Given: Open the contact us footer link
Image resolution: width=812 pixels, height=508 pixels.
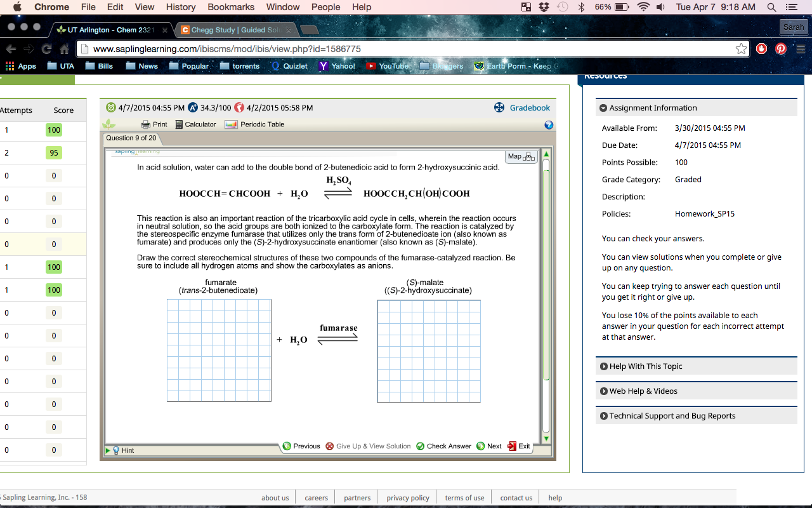Looking at the screenshot, I should [516, 498].
